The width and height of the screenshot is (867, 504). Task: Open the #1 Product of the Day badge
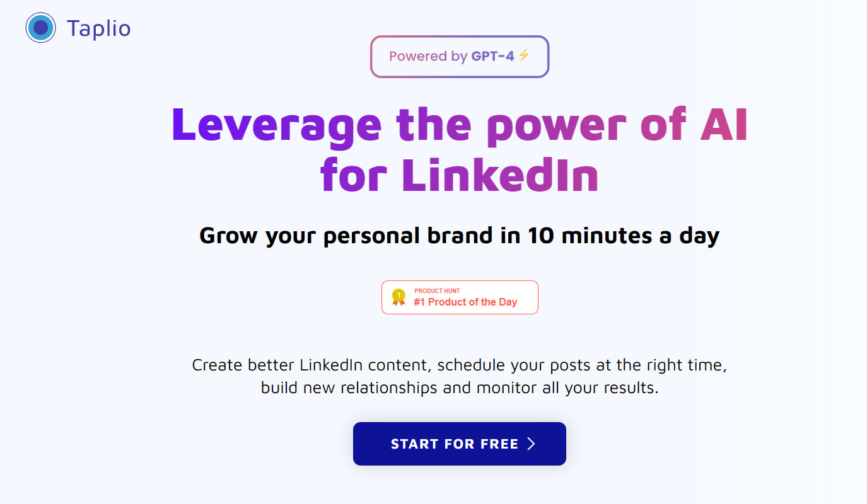pyautogui.click(x=460, y=297)
